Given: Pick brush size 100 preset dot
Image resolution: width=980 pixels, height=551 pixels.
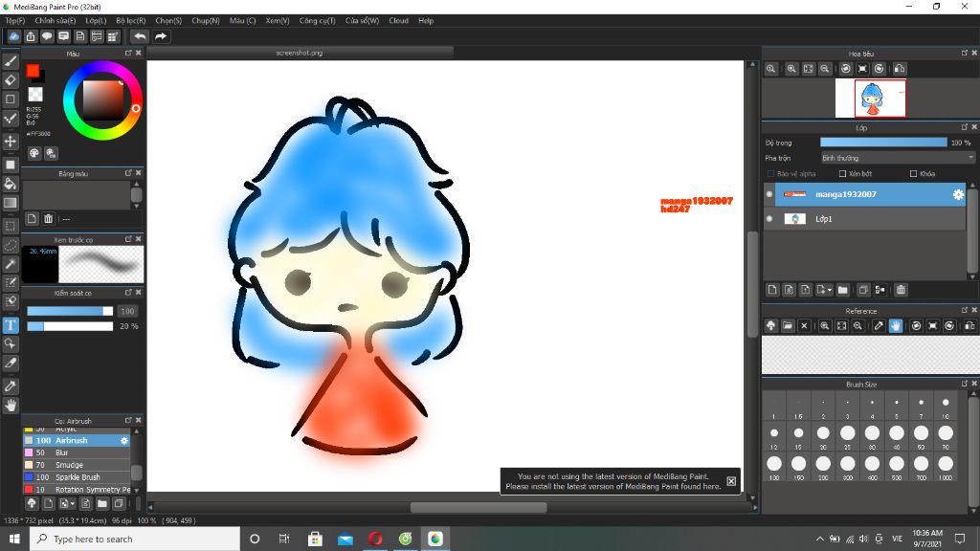Looking at the screenshot, I should coord(773,464).
